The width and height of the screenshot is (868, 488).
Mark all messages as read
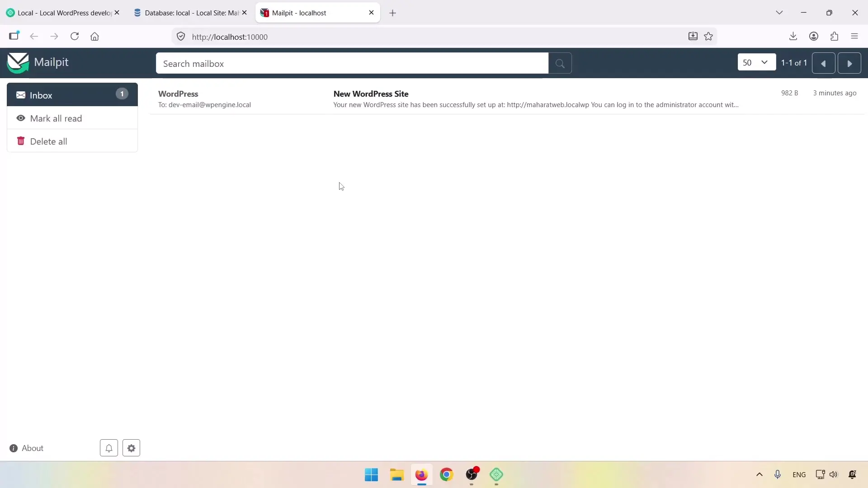click(x=72, y=118)
